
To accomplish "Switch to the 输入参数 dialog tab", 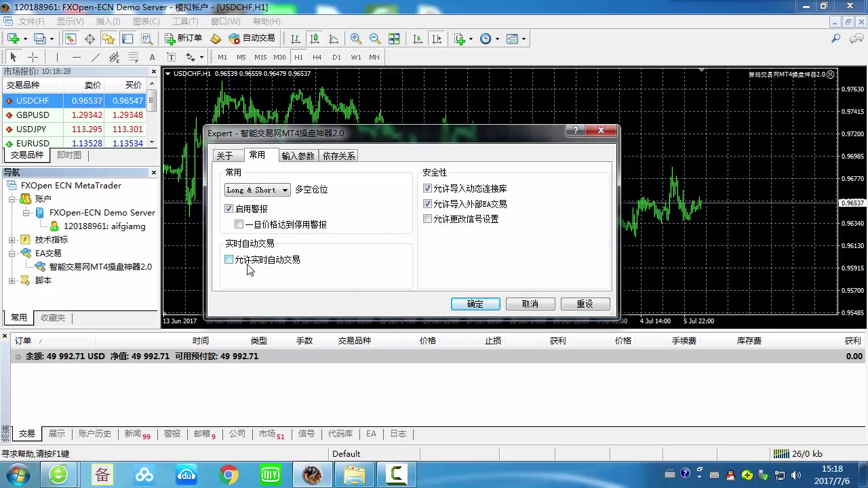I will click(x=298, y=156).
